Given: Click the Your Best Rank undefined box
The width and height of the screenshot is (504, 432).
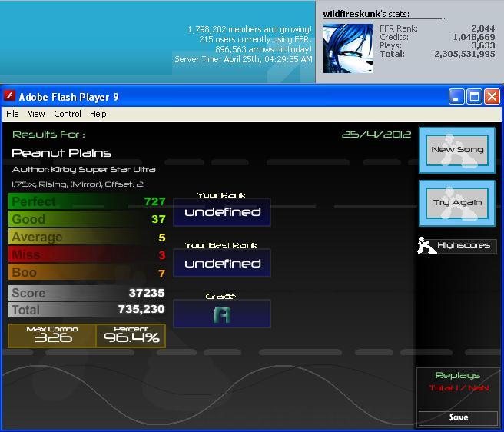Looking at the screenshot, I should click(x=222, y=263).
